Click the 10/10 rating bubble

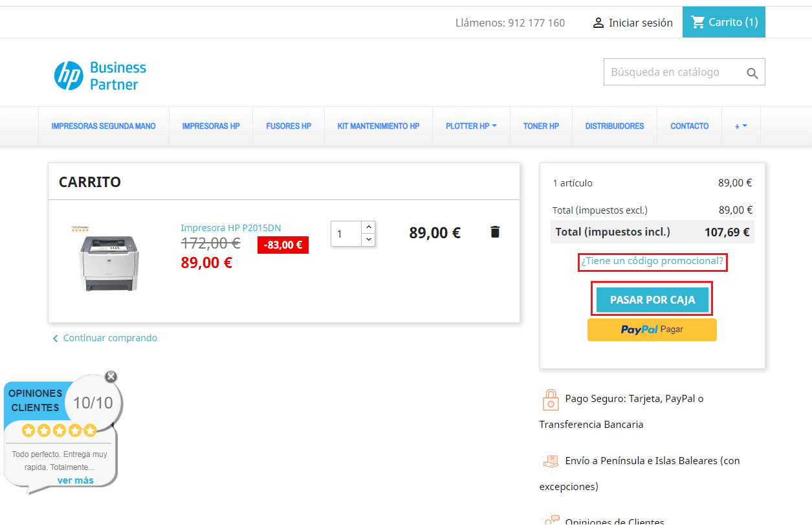tap(93, 403)
